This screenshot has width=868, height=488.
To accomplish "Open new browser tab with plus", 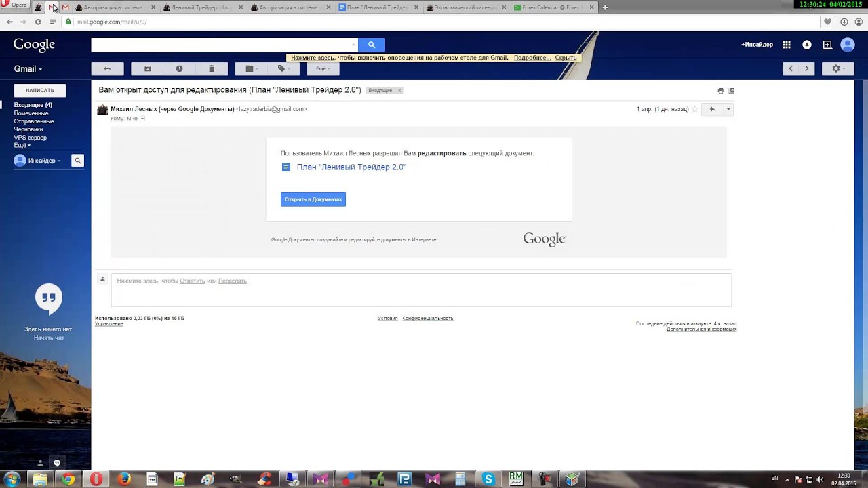I will (605, 7).
